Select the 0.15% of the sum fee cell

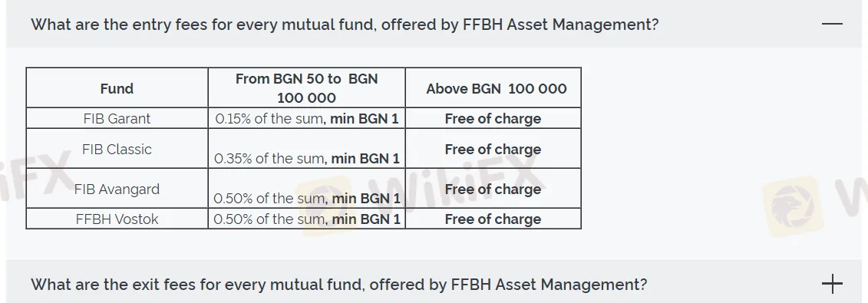307,118
